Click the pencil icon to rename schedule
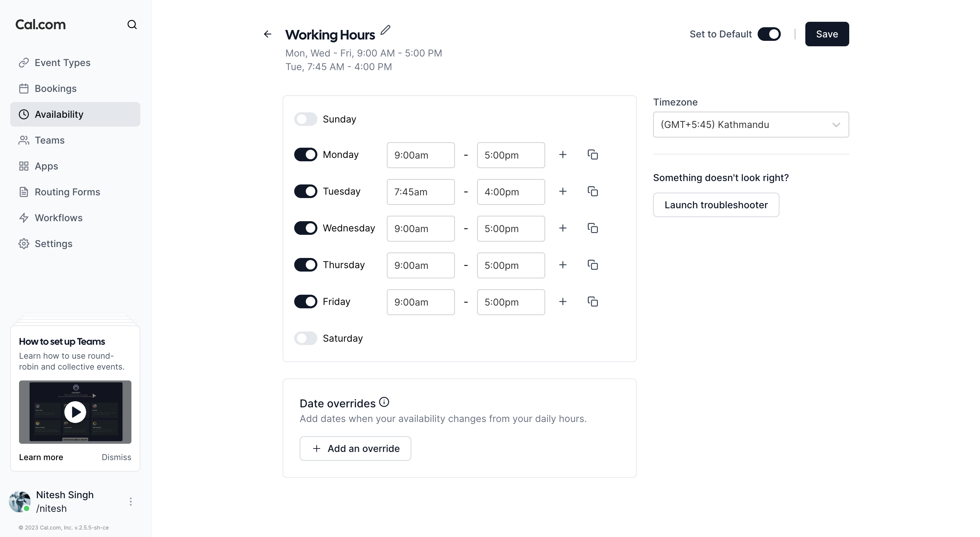 385,30
